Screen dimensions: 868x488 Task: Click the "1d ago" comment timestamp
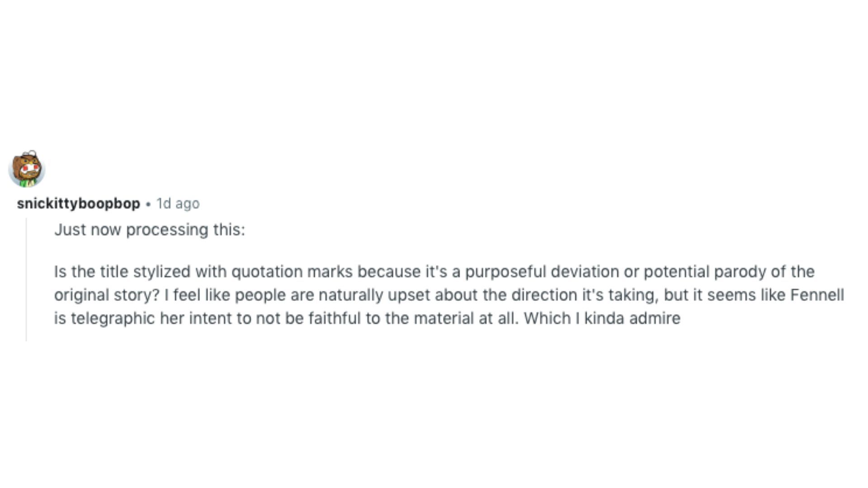tap(178, 204)
